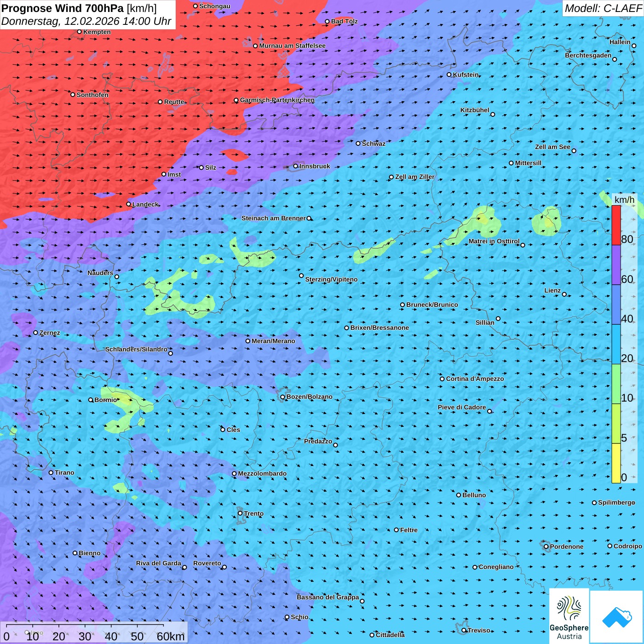Viewport: 644px width, 644px height.
Task: Click the Belluno city marker
Action: 459,495
